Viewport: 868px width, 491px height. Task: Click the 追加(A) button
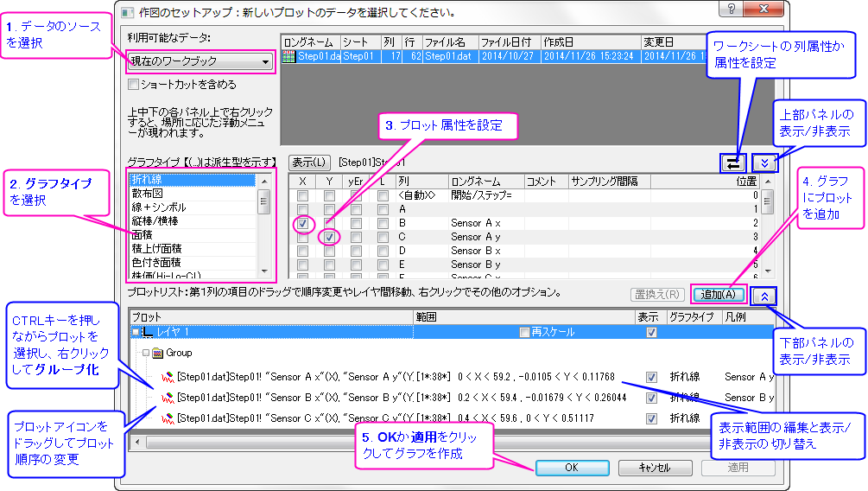[x=719, y=295]
